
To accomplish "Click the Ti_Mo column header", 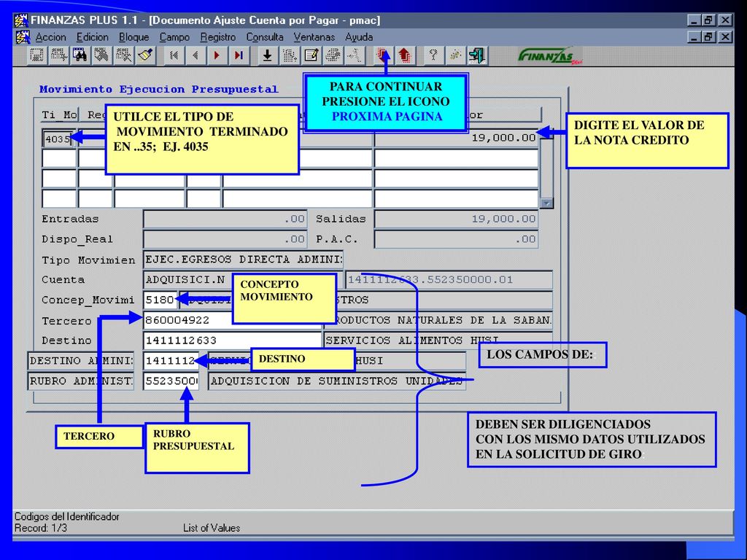I will coord(59,114).
